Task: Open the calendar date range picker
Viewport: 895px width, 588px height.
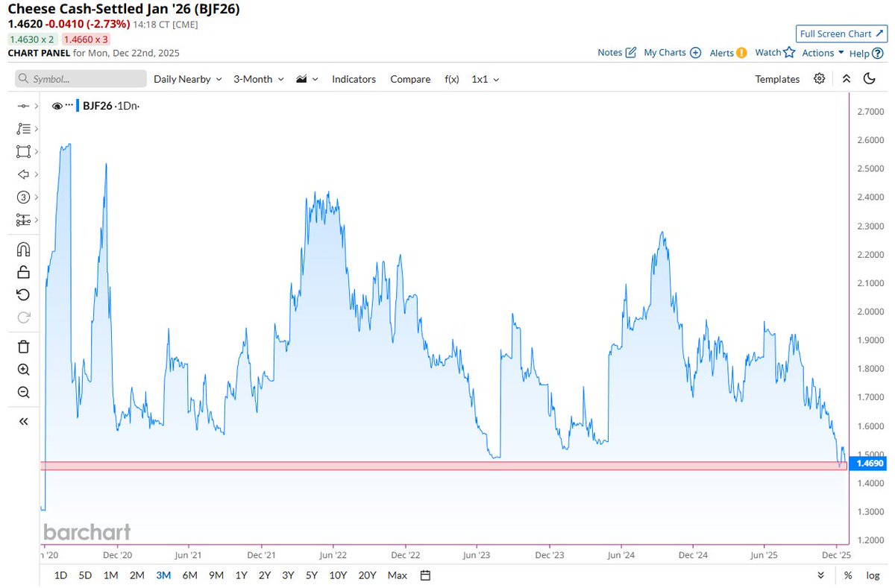Action: [425, 575]
